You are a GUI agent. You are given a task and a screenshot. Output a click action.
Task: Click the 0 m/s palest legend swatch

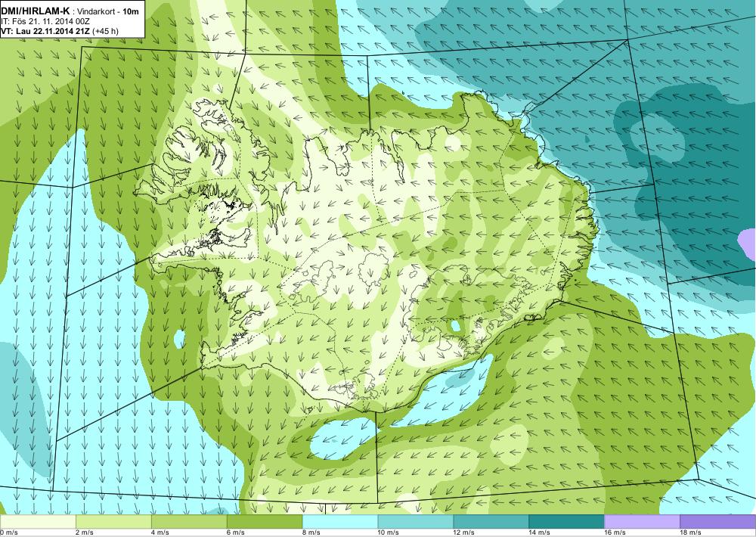[x=38, y=522]
